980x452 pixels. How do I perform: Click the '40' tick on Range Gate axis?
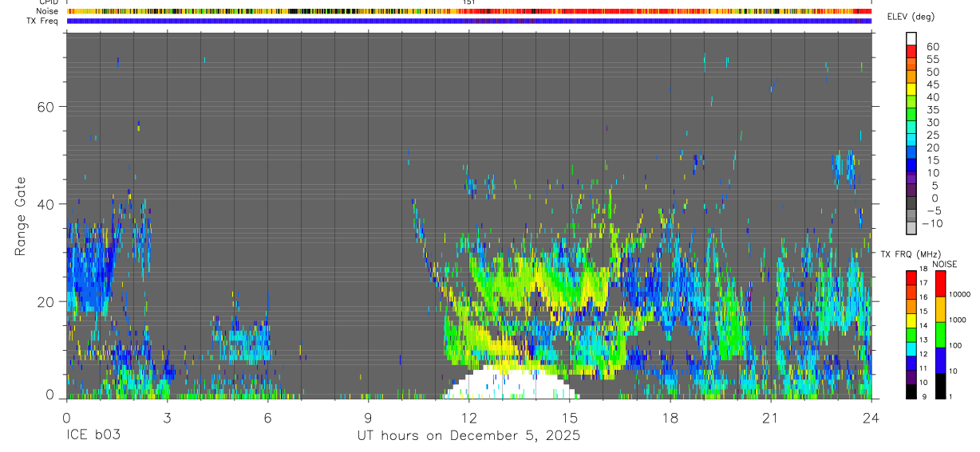(x=45, y=204)
